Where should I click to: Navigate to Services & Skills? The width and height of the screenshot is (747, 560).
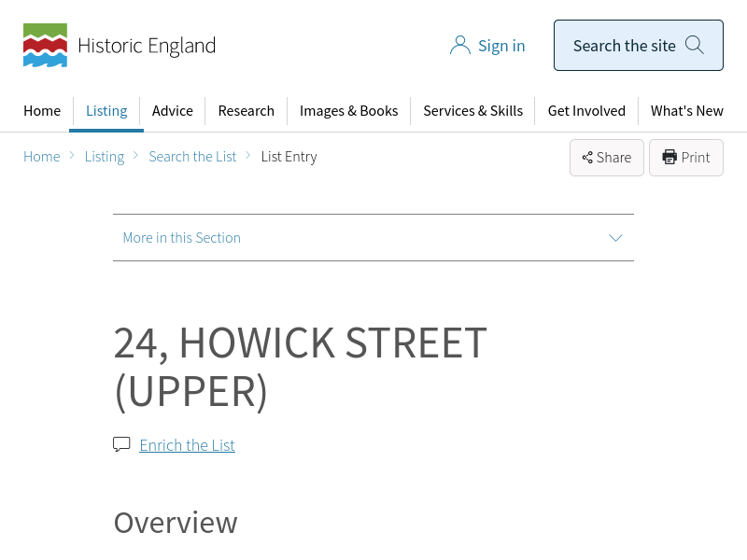coord(472,110)
